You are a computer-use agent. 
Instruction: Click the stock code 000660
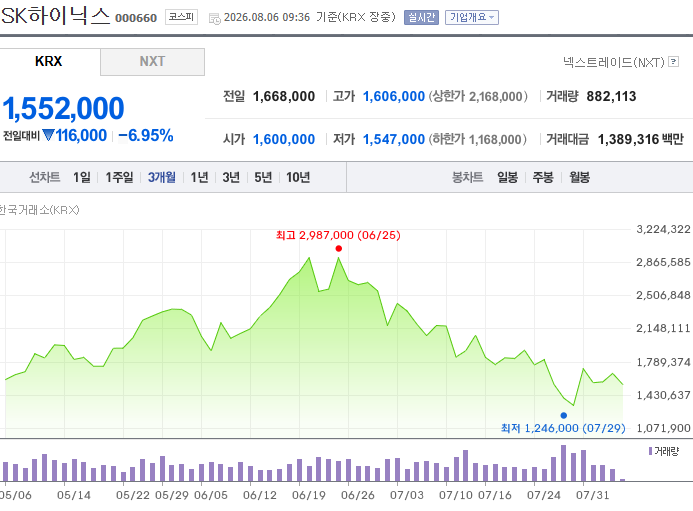coord(136,18)
